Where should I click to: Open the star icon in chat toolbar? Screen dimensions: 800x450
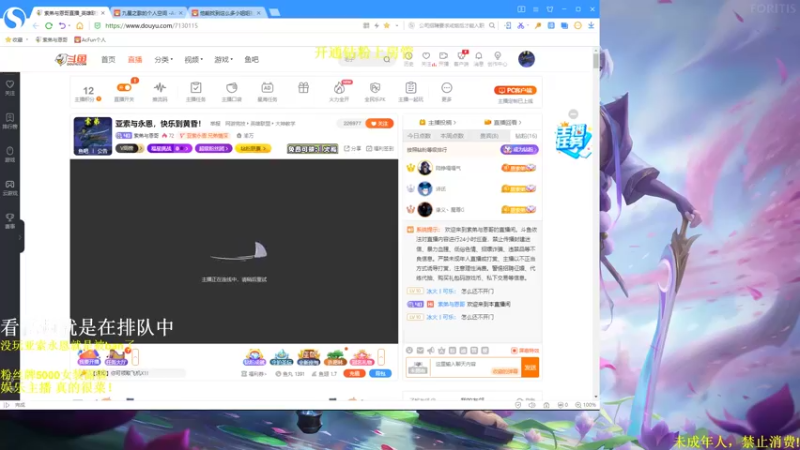click(x=441, y=351)
